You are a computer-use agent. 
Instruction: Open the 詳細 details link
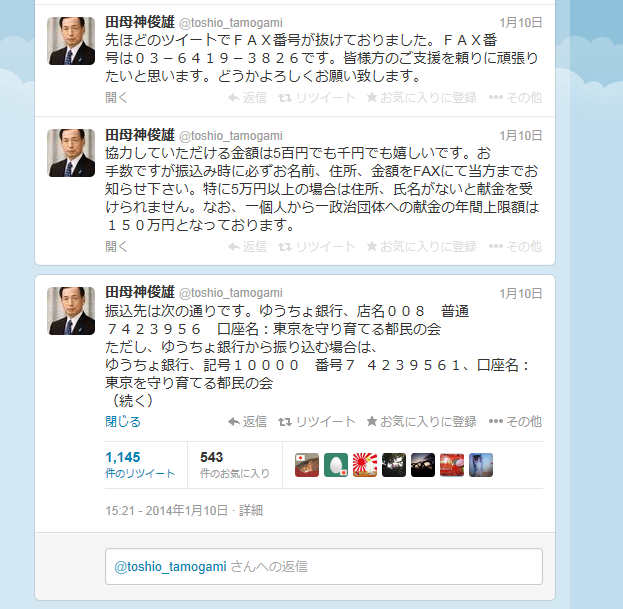pos(251,510)
